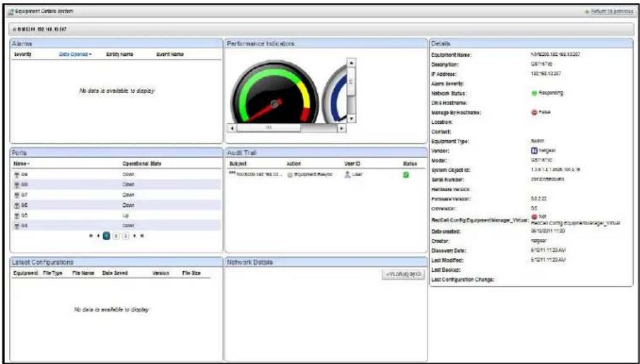Viewport: 640px width, 364px height.
Task: Sort Audit Trail by Subject column
Action: click(238, 163)
